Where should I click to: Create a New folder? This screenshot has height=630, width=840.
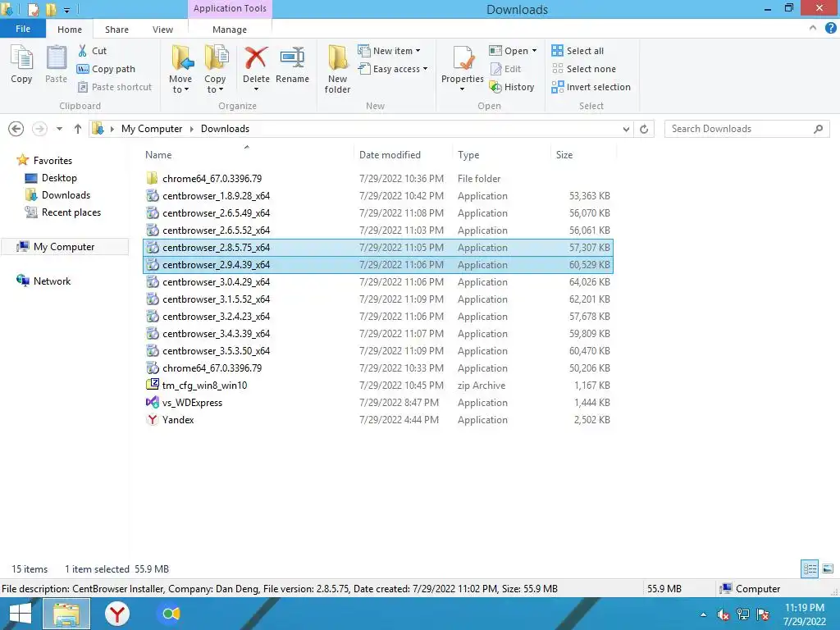pos(337,69)
